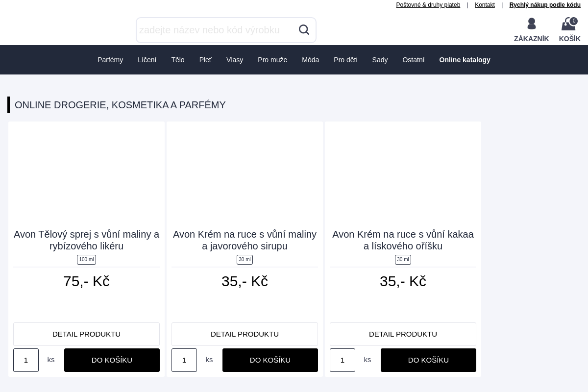Open Poštovné & druhy plateb link

coord(428,5)
